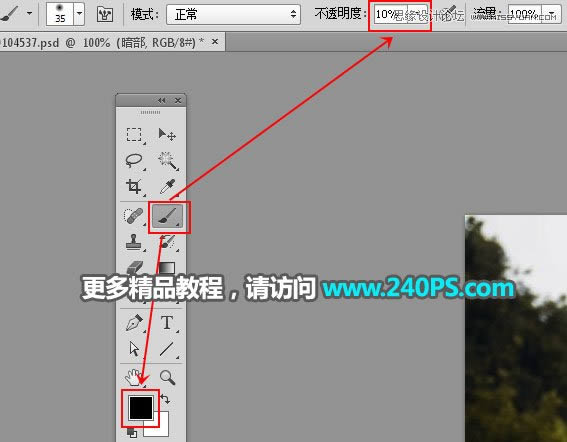
Task: Select the Clone Stamp tool
Action: tap(134, 242)
